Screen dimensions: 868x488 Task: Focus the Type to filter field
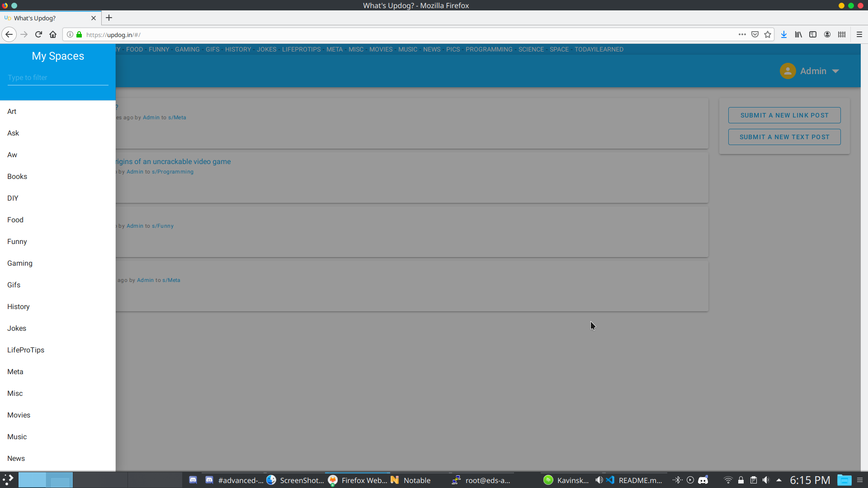pyautogui.click(x=58, y=78)
